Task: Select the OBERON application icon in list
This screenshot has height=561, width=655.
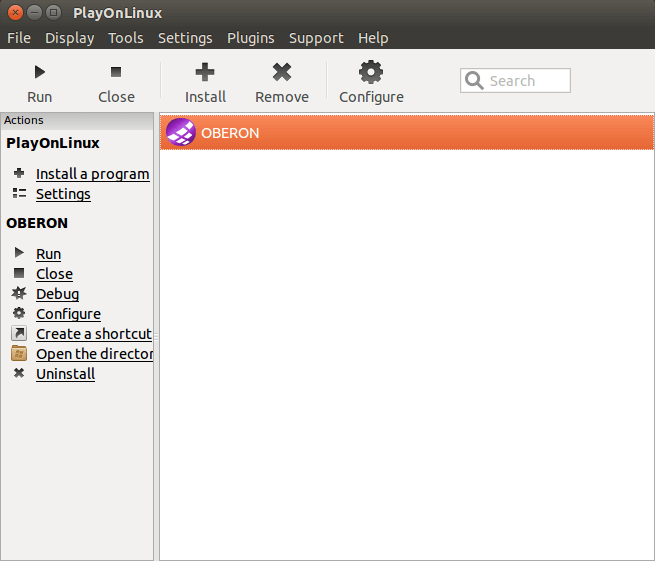Action: tap(180, 132)
